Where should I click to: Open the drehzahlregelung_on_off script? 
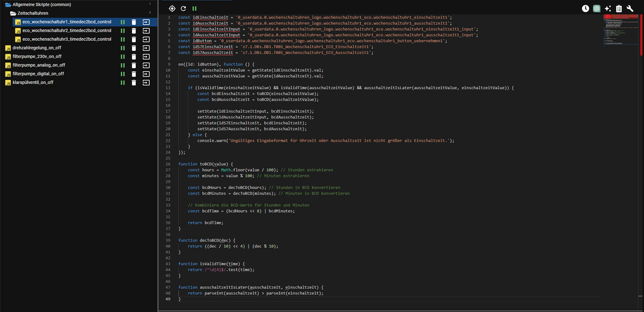click(x=36, y=48)
